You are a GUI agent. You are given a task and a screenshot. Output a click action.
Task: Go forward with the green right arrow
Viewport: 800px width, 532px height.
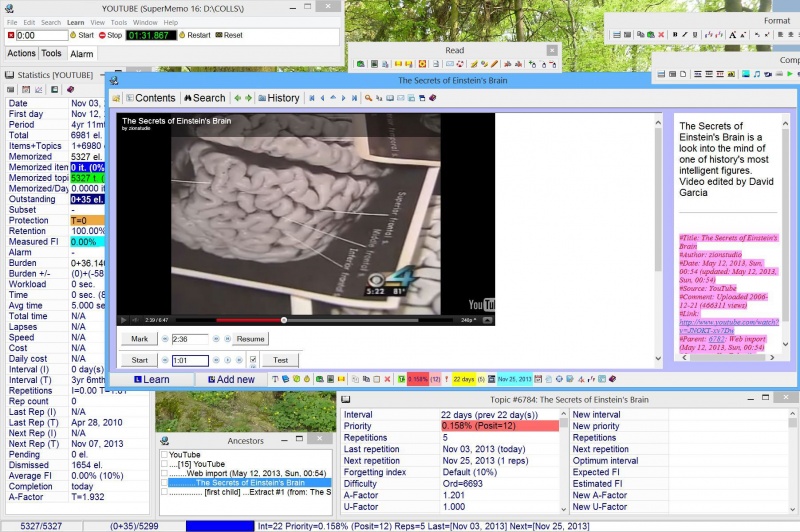pyautogui.click(x=248, y=98)
